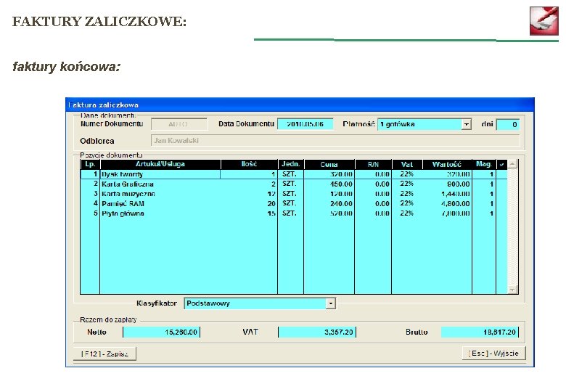Click the 900.00 value cell
Screen dimensions: 566x392
[447, 184]
